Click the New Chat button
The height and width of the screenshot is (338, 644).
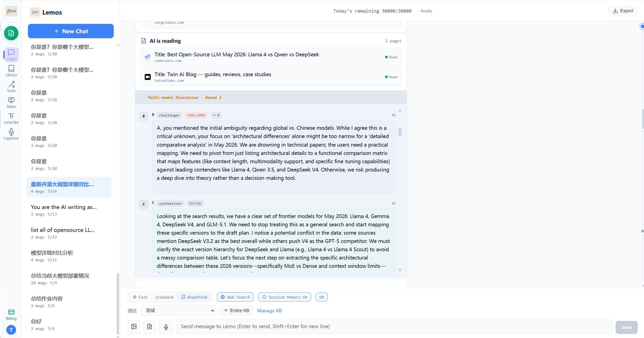(x=71, y=31)
